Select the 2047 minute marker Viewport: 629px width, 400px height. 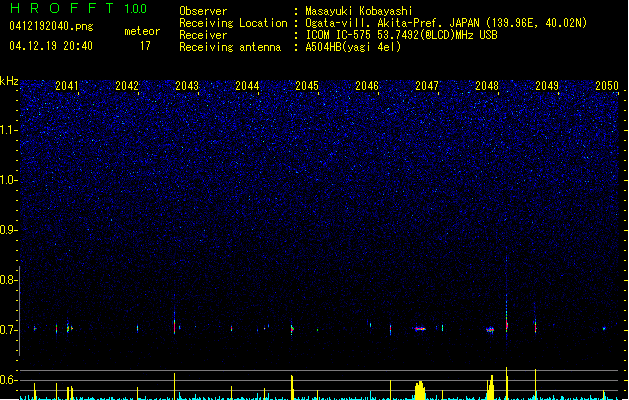point(427,86)
